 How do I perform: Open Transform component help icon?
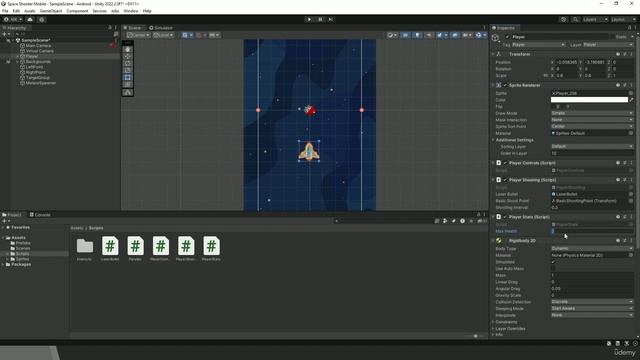618,54
